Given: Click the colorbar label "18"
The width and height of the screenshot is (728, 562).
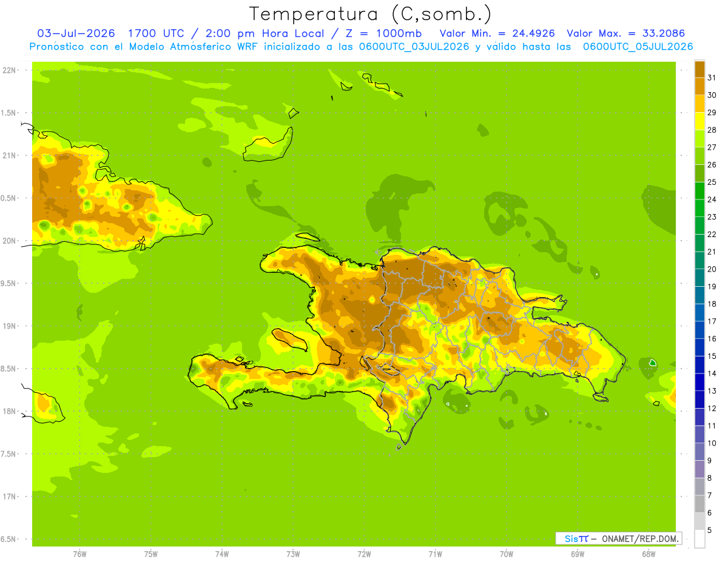Looking at the screenshot, I should coord(712,304).
